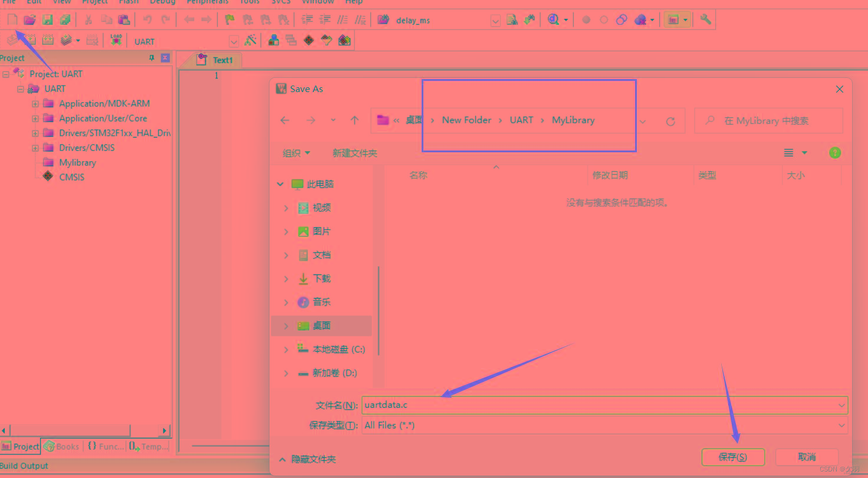Open the view options dropdown arrow
This screenshot has width=868, height=478.
click(804, 153)
